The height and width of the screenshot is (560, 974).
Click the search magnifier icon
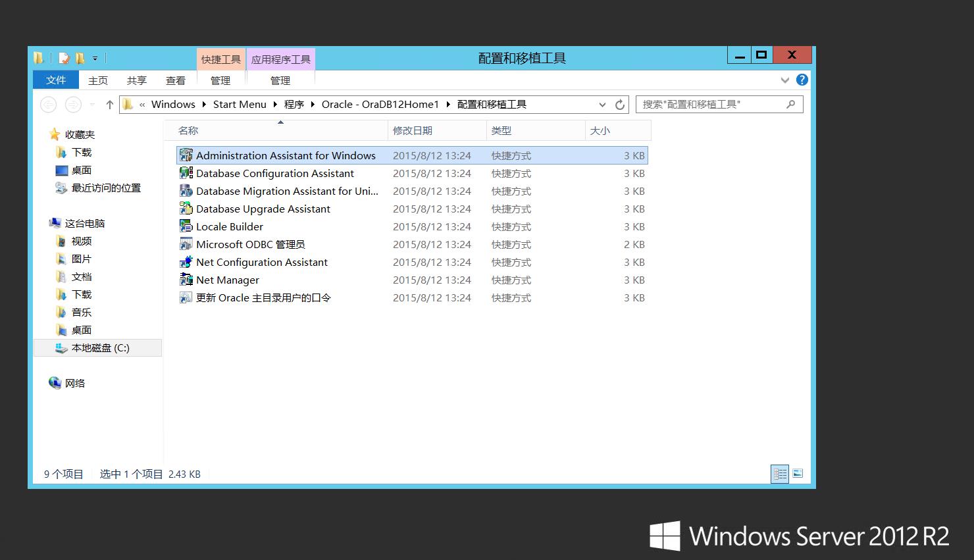791,104
